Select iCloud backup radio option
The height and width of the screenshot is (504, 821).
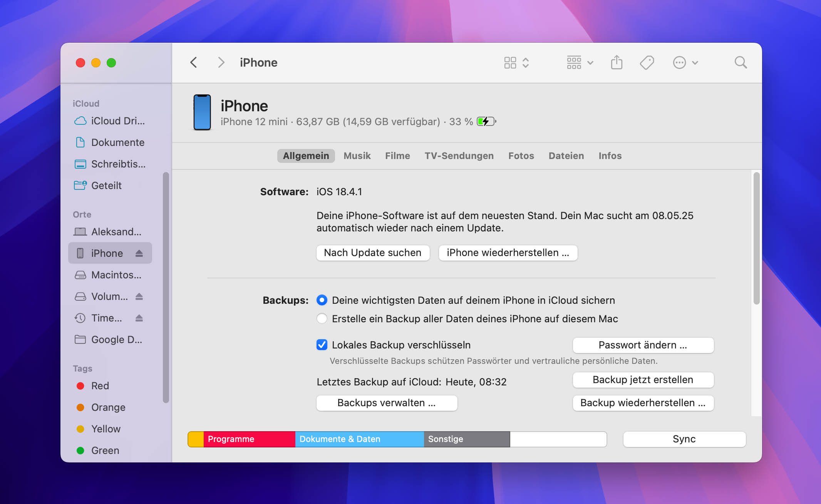click(322, 300)
